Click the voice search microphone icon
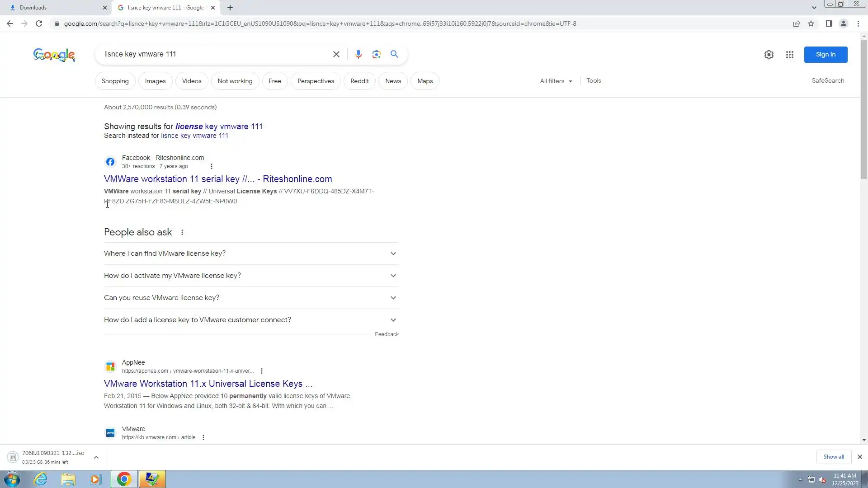Screen dimensions: 868x488 (358, 54)
